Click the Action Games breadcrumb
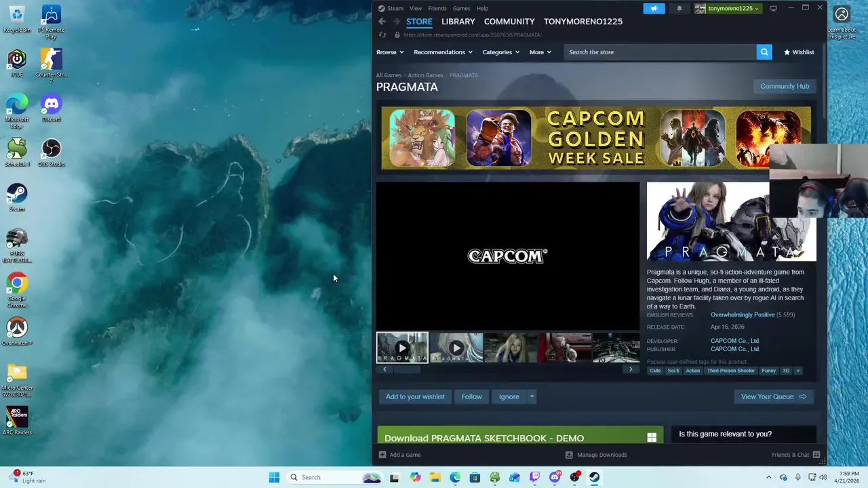This screenshot has width=868, height=488. [425, 75]
